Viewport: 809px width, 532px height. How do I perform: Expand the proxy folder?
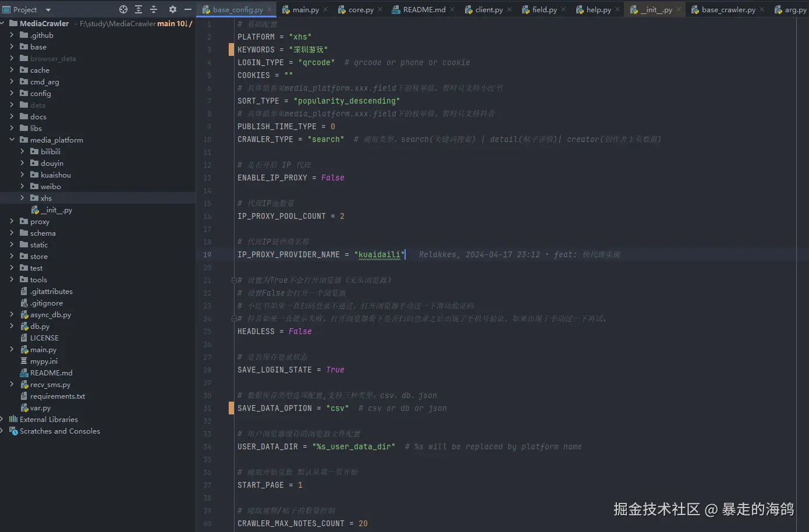[x=12, y=221]
